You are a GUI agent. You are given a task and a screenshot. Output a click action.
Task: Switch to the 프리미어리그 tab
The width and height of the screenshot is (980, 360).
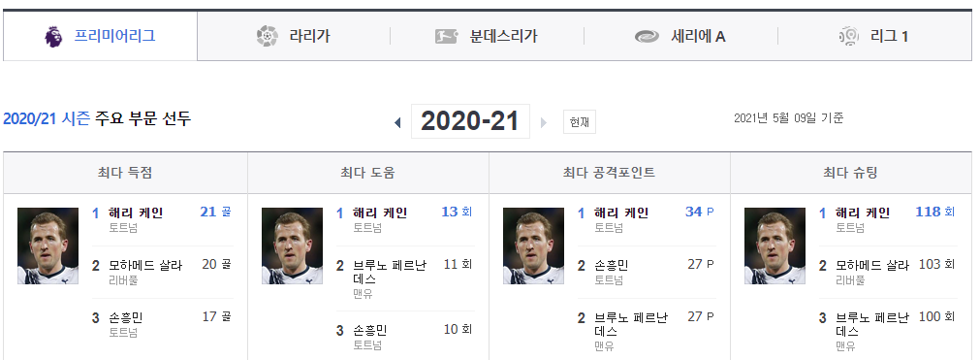pos(100,36)
